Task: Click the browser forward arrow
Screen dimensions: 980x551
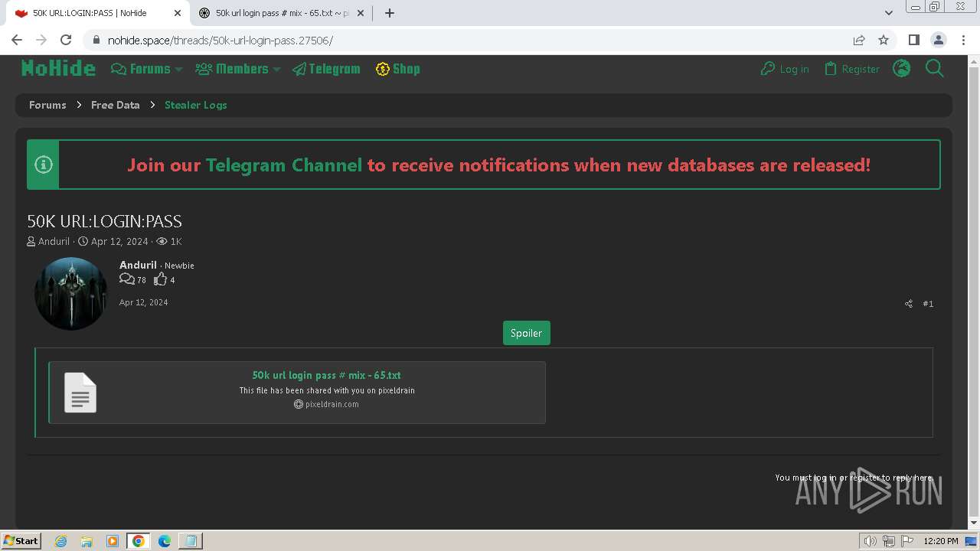Action: point(41,40)
